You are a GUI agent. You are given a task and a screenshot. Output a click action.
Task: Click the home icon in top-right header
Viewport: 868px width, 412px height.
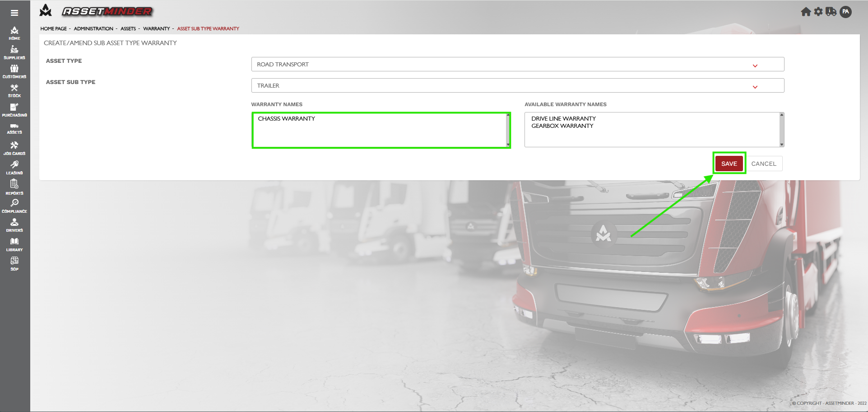pyautogui.click(x=806, y=12)
